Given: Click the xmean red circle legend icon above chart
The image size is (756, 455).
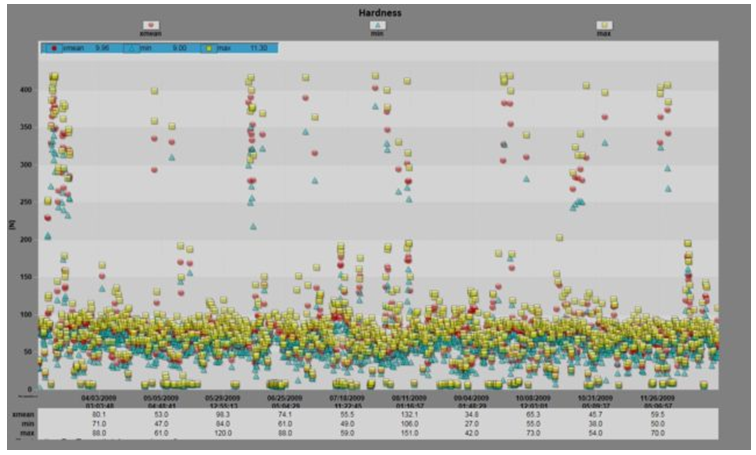Looking at the screenshot, I should tap(151, 25).
